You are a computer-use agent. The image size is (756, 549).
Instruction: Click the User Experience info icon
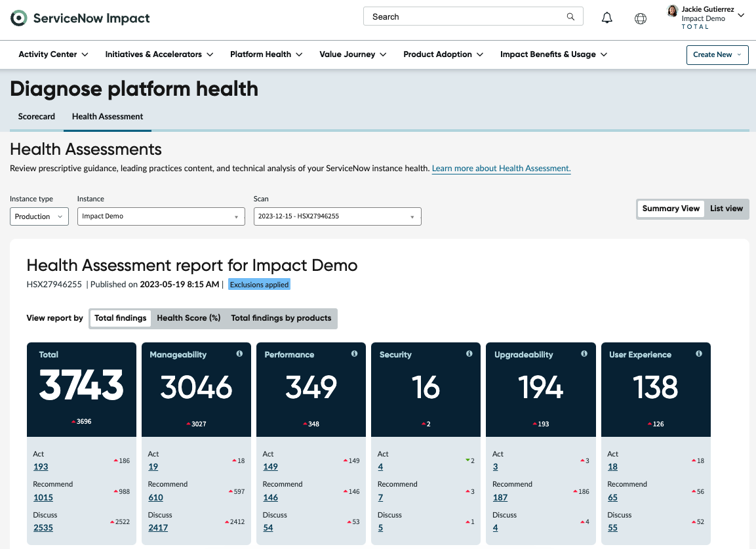(x=698, y=354)
